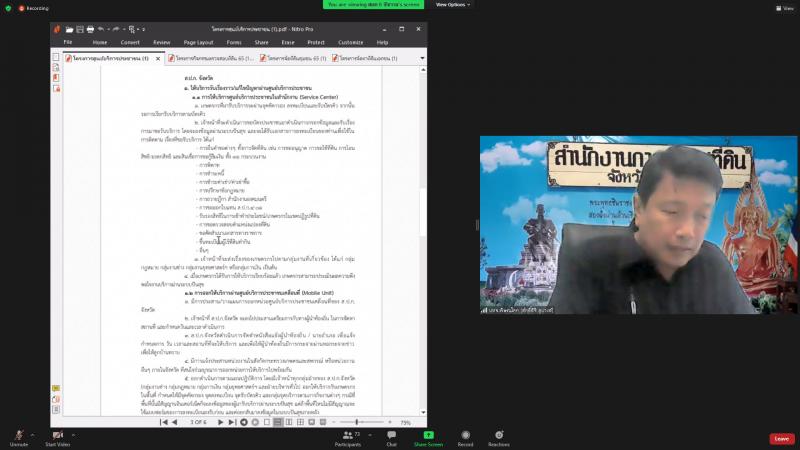Screen dimensions: 800x450
Task: Jump to first page button
Action: tap(164, 422)
